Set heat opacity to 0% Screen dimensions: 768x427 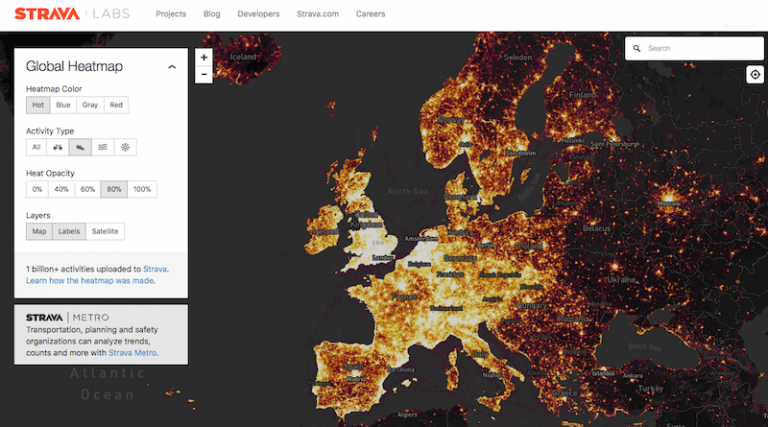(37, 189)
